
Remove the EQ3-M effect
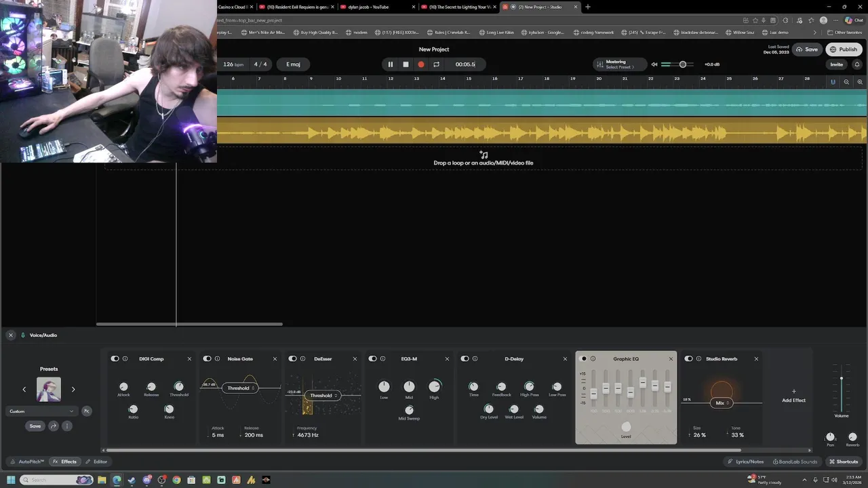point(447,359)
